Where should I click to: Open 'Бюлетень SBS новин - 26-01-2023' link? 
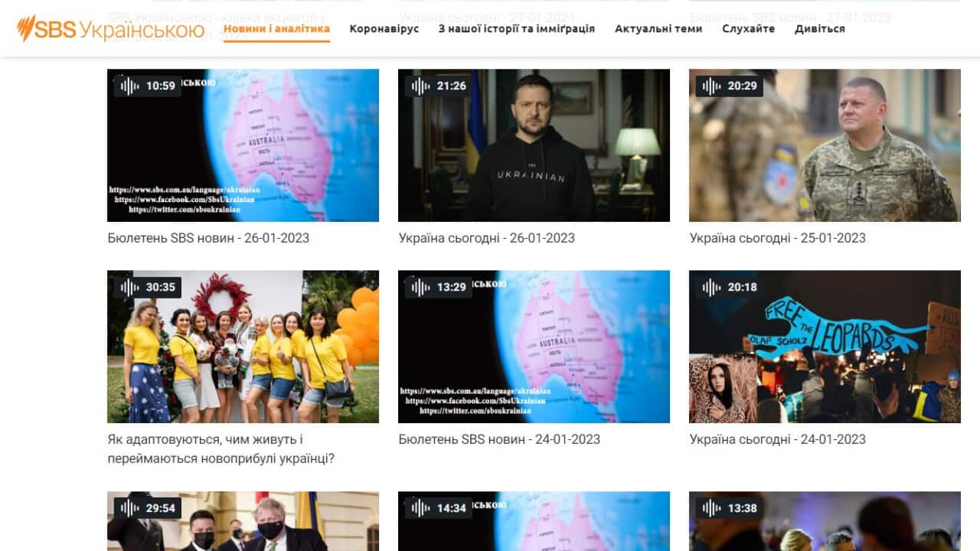coord(208,238)
